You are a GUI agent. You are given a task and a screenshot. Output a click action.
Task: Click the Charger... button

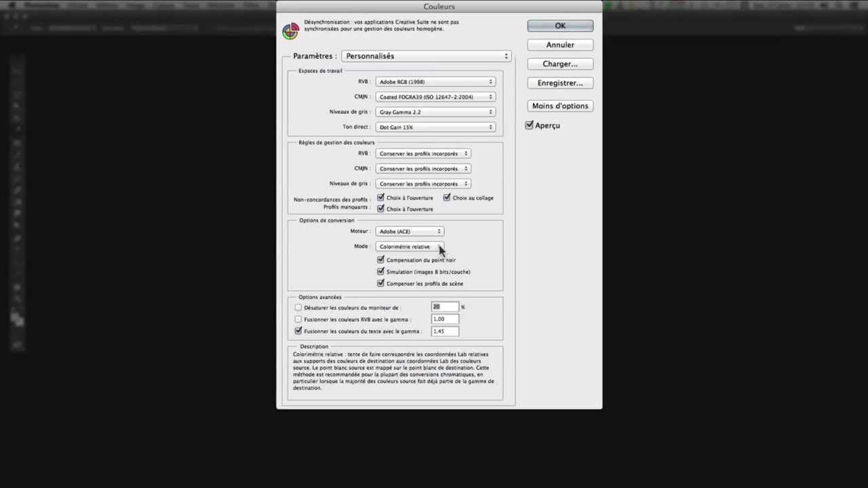tap(560, 64)
